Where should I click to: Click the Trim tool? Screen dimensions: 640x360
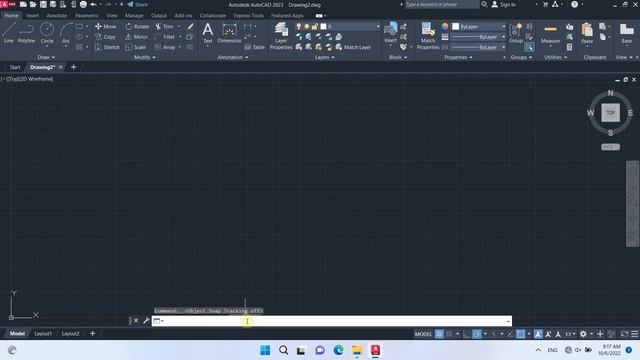click(x=164, y=26)
